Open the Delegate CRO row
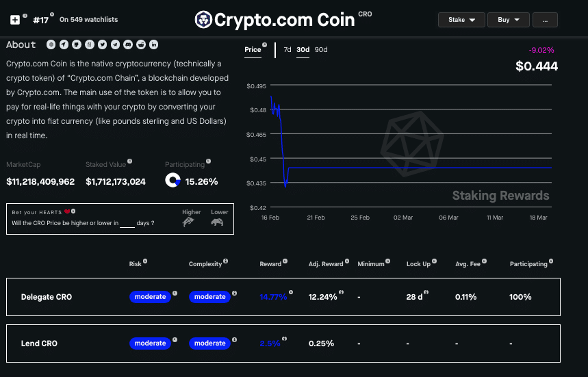 [47, 297]
